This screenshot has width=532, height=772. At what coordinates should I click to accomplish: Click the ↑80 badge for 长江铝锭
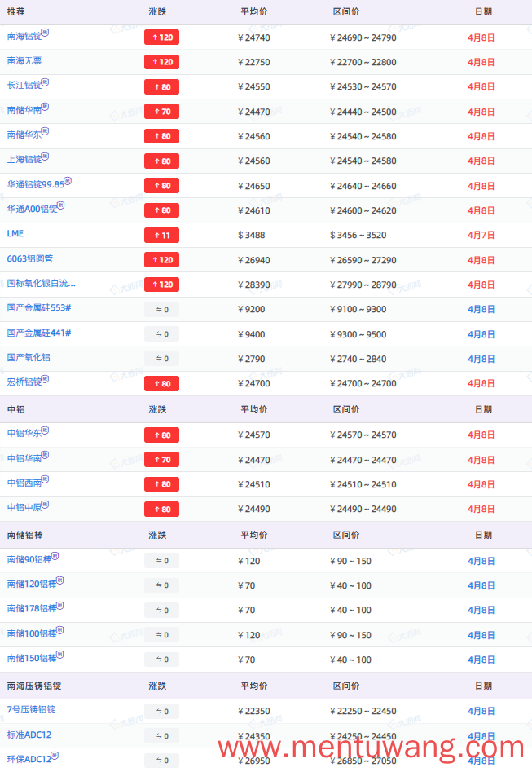click(161, 87)
